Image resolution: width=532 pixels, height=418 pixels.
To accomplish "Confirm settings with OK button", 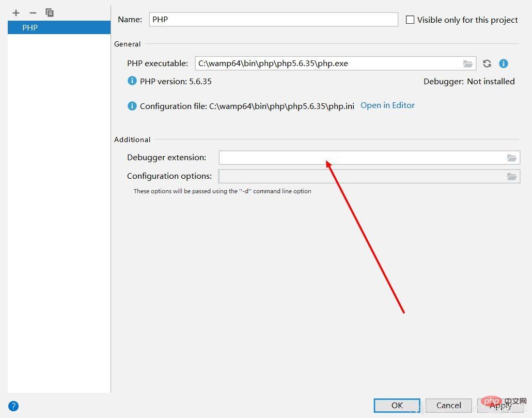I will [x=397, y=406].
